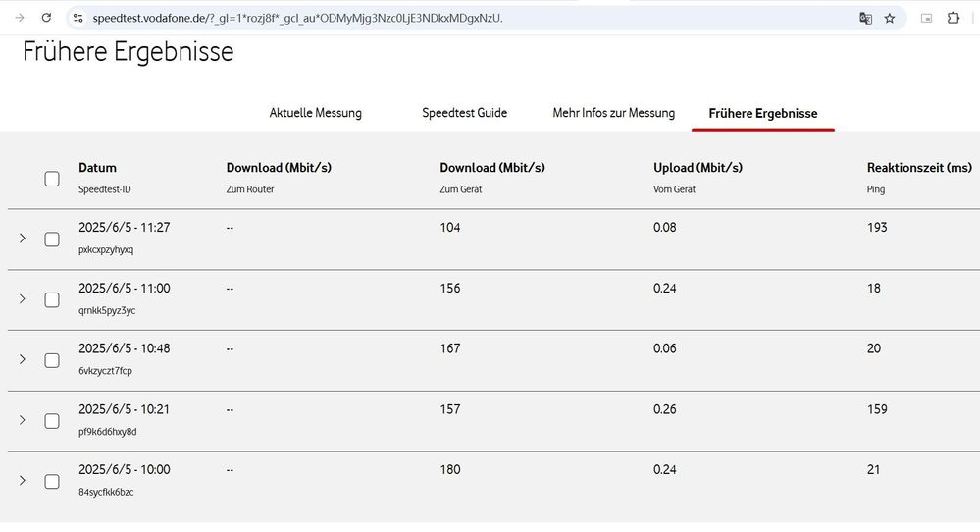Click the media control icon in toolbar
980x532 pixels.
pos(926,18)
